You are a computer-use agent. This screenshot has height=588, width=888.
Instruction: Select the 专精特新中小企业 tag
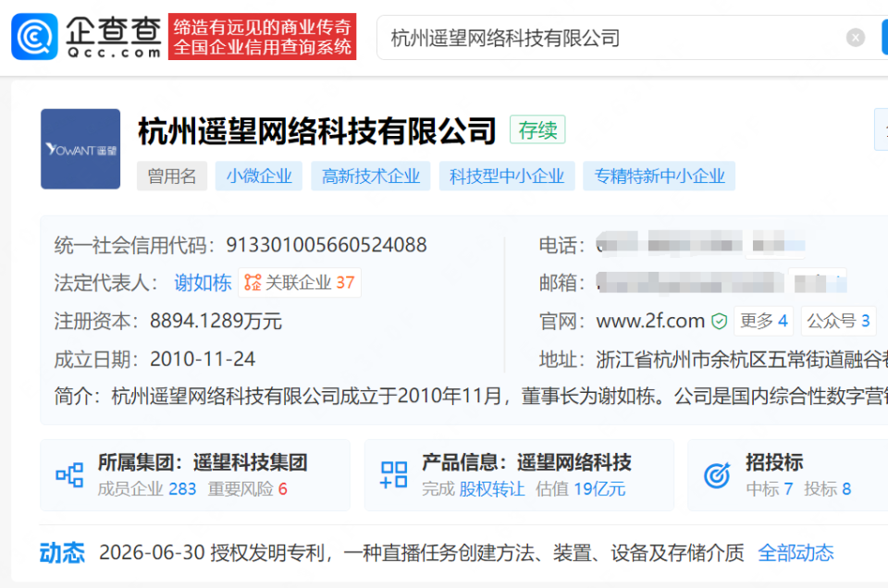(660, 176)
